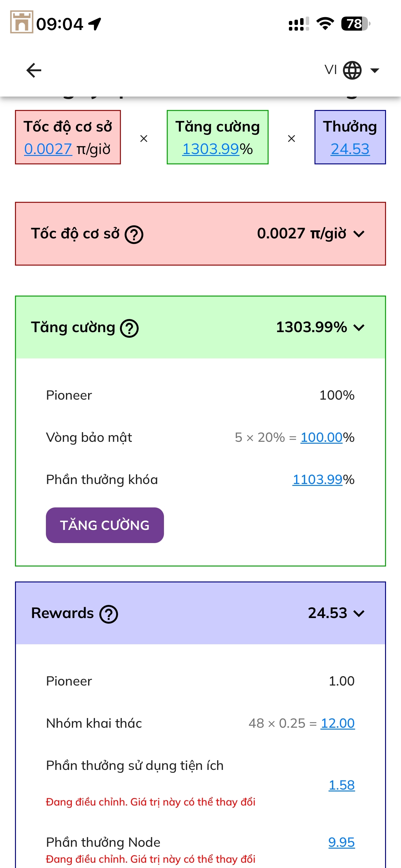Click help icon beside Tăng cường heading
The width and height of the screenshot is (401, 868).
pos(130,328)
